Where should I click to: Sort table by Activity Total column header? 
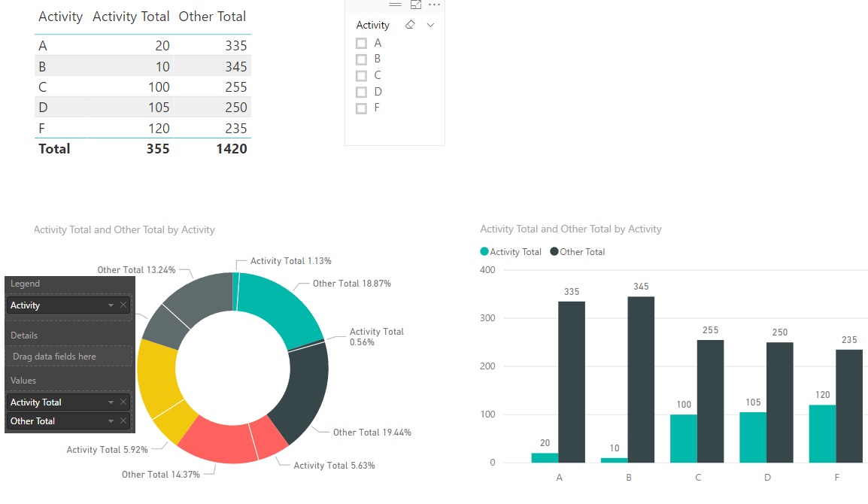pos(131,17)
